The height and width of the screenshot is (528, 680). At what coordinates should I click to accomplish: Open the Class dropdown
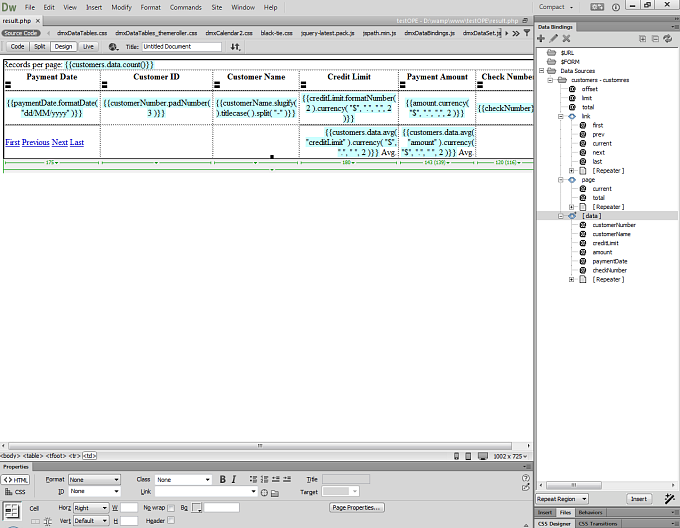pos(183,479)
